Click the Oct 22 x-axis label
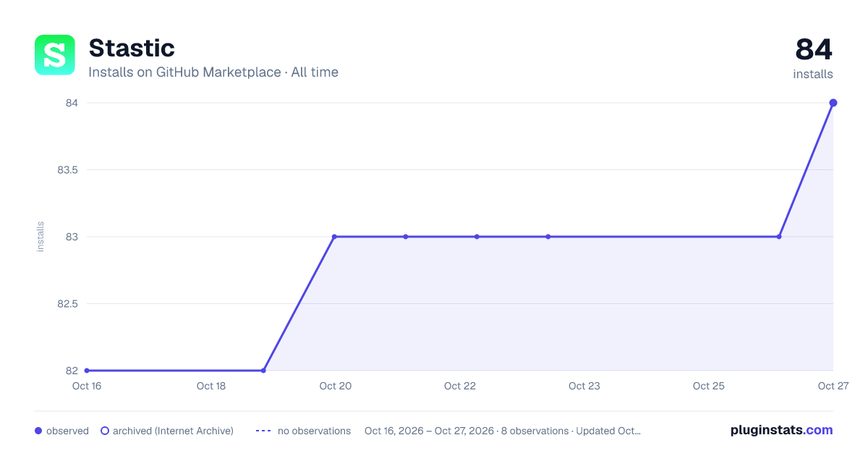 460,386
